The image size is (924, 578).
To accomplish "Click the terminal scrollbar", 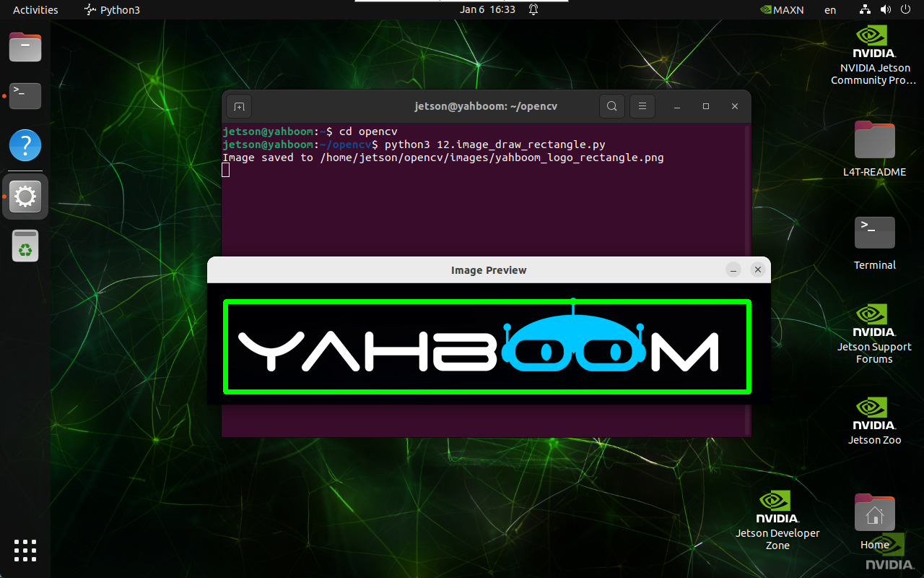I will click(x=748, y=280).
